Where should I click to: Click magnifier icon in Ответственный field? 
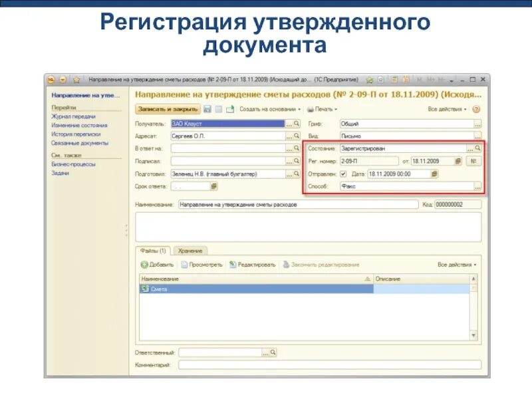tap(273, 352)
